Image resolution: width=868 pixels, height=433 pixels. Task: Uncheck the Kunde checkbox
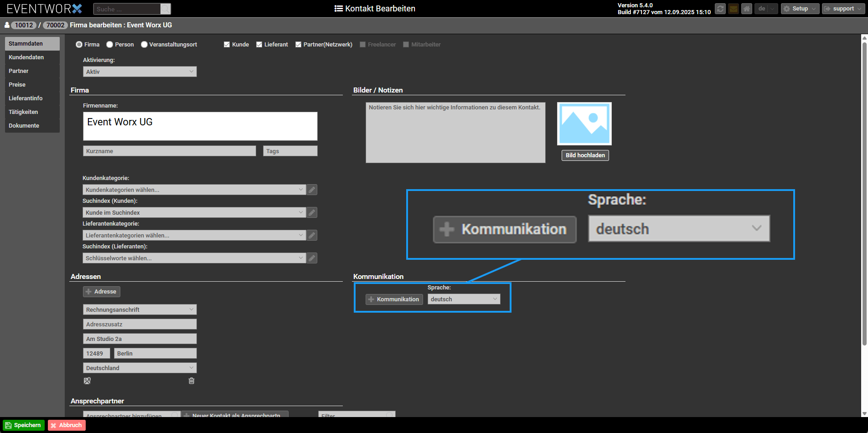(x=227, y=45)
